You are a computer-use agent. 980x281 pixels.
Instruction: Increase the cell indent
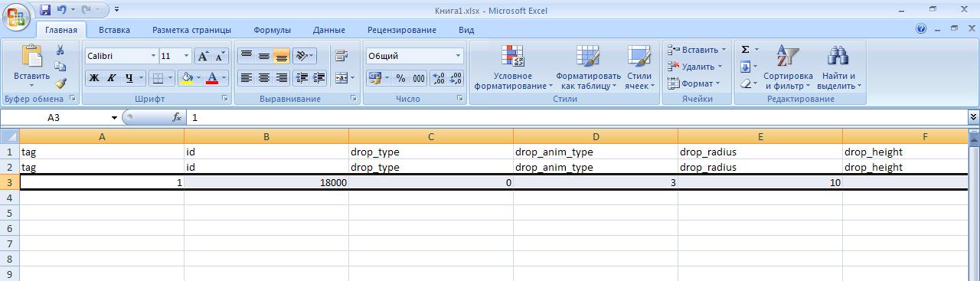tap(319, 78)
